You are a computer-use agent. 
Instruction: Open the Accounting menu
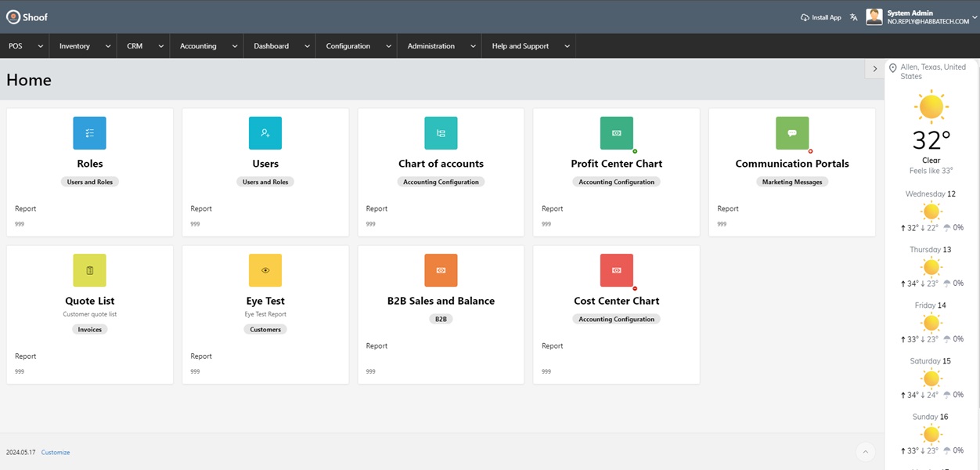pos(198,46)
